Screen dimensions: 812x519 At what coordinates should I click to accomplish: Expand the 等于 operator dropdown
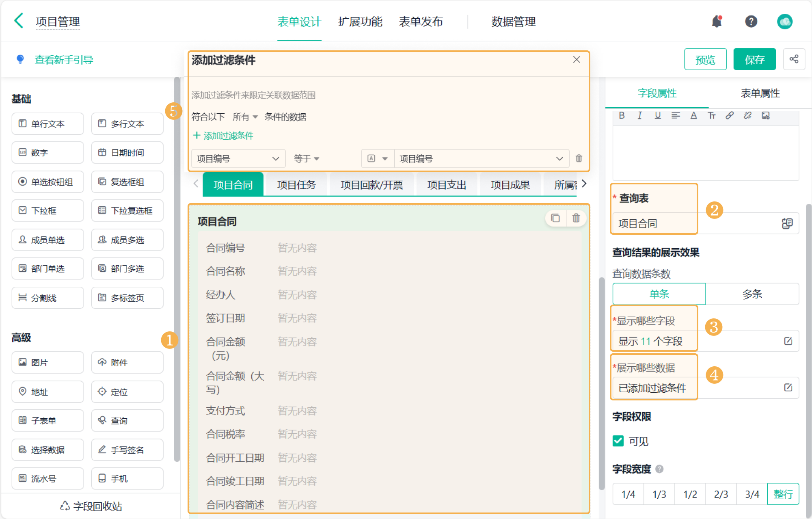[307, 159]
